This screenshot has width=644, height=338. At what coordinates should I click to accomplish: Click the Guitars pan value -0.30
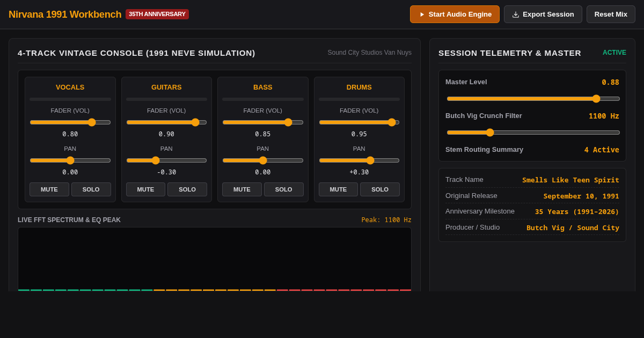166,172
